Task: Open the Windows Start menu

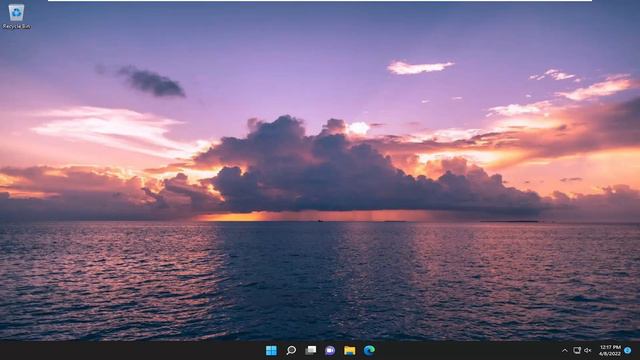Action: click(271, 350)
